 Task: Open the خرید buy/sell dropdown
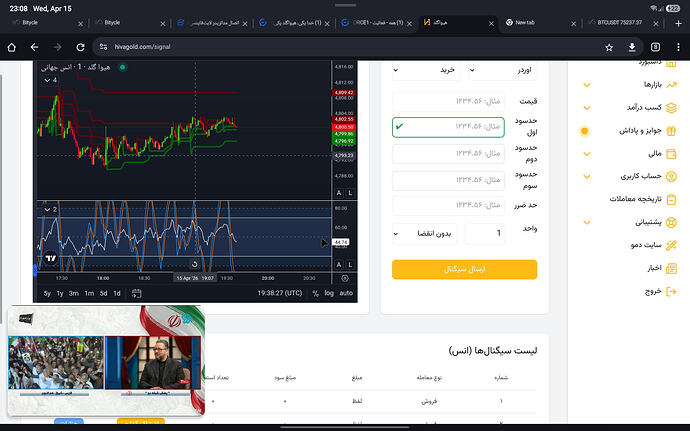(426, 70)
